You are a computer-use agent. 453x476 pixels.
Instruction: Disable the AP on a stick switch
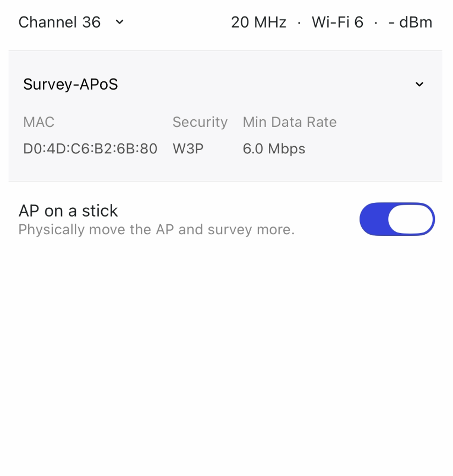tap(397, 219)
